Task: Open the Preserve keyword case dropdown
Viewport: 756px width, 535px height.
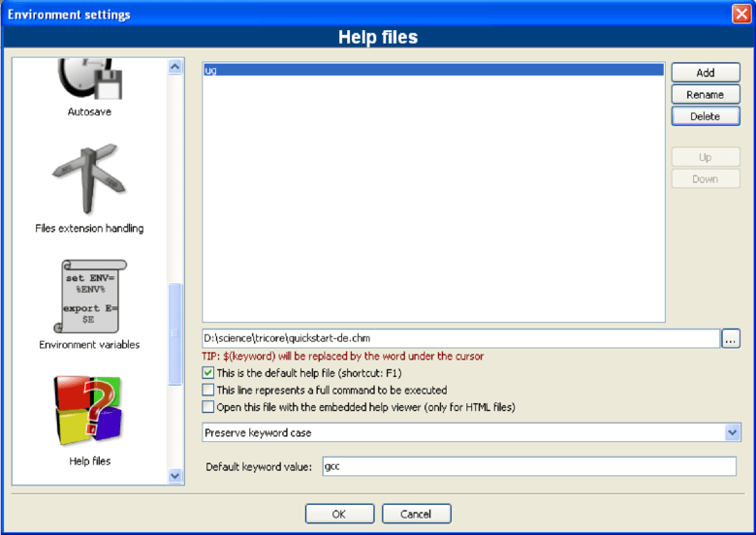Action: [x=472, y=433]
